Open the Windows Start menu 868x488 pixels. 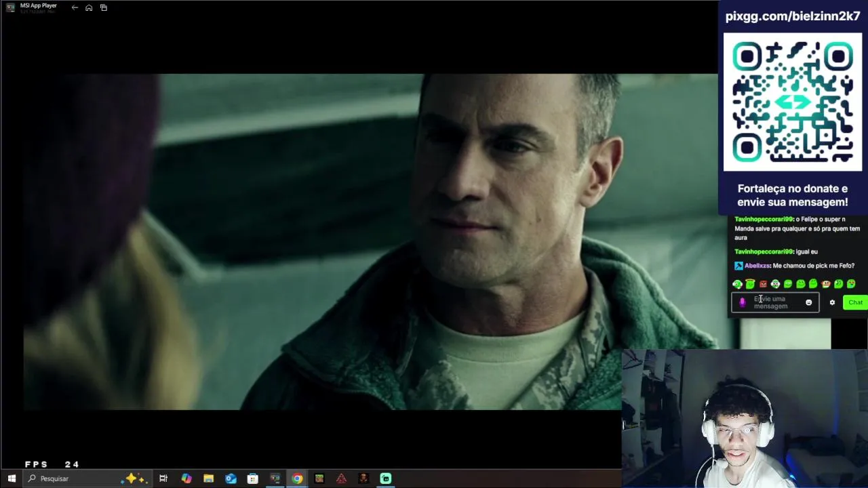[12, 479]
